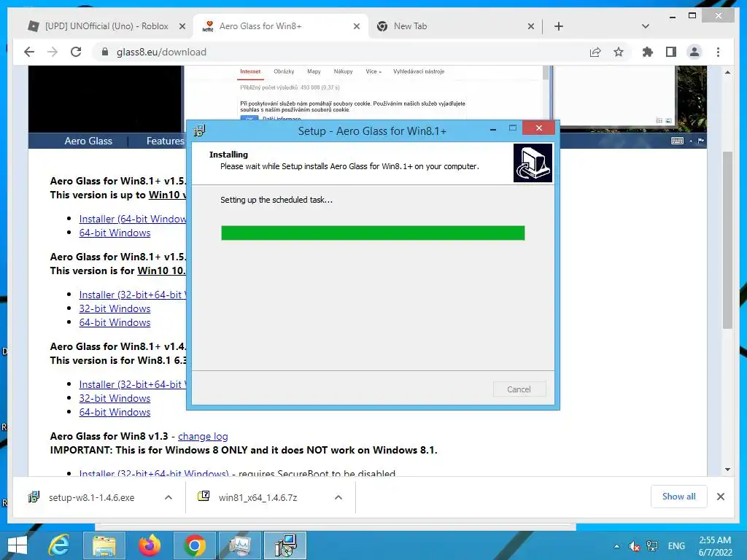The height and width of the screenshot is (560, 747).
Task: Open the 32-bit Windows link under Win8.1 v1.4
Action: pos(115,398)
